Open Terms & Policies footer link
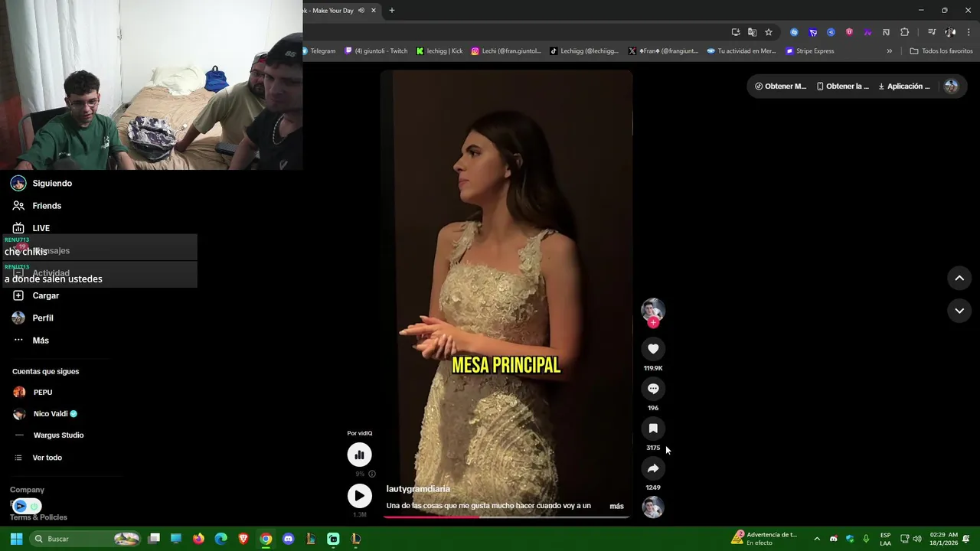This screenshot has height=551, width=980. pos(38,517)
